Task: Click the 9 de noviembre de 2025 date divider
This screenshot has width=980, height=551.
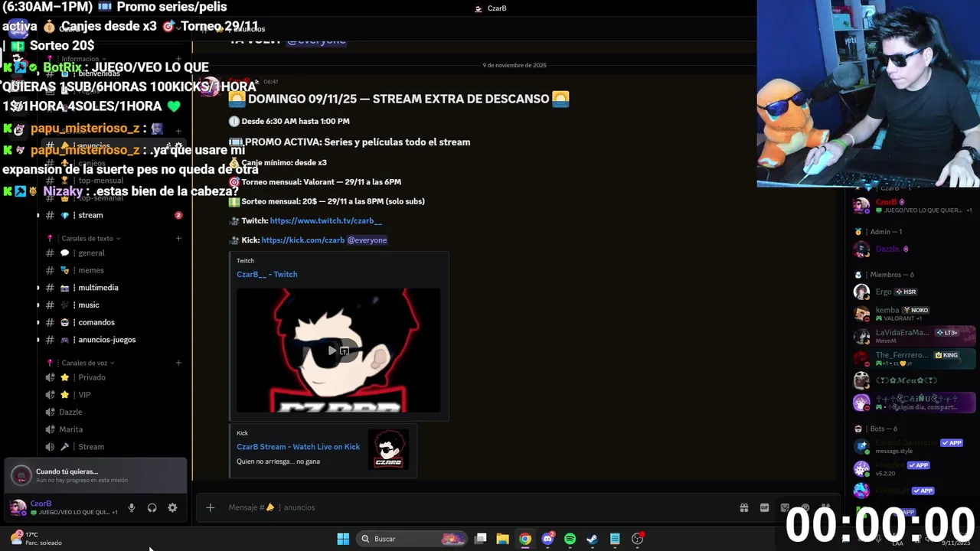Action: (x=514, y=65)
